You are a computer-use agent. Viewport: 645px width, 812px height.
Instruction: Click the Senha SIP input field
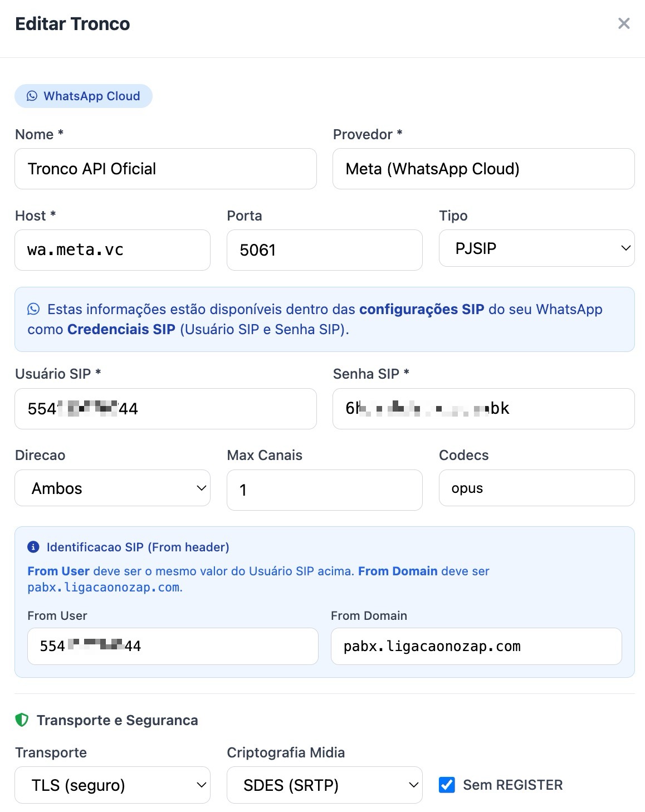[483, 409]
